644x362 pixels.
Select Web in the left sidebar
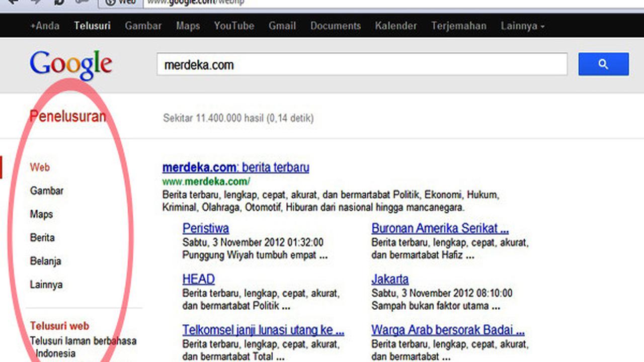coord(40,167)
